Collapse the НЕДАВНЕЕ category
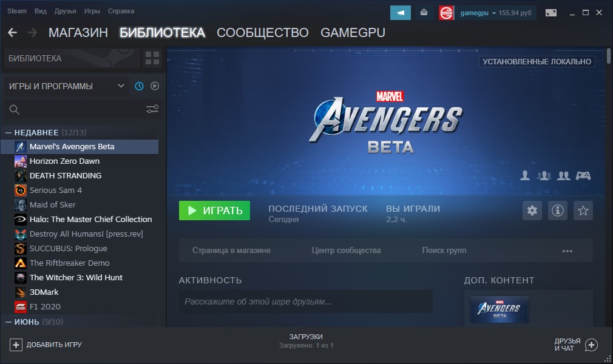The width and height of the screenshot is (613, 364). [8, 132]
